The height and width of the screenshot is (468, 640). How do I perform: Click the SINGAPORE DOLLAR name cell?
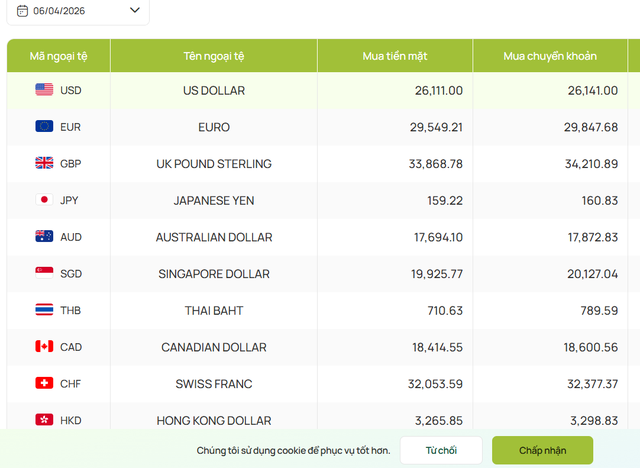click(x=214, y=274)
